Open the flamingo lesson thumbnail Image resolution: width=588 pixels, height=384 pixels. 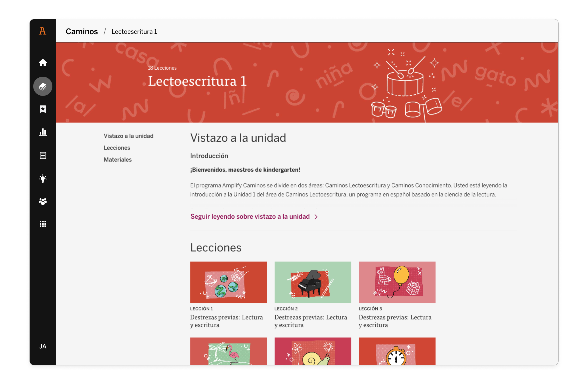[228, 351]
